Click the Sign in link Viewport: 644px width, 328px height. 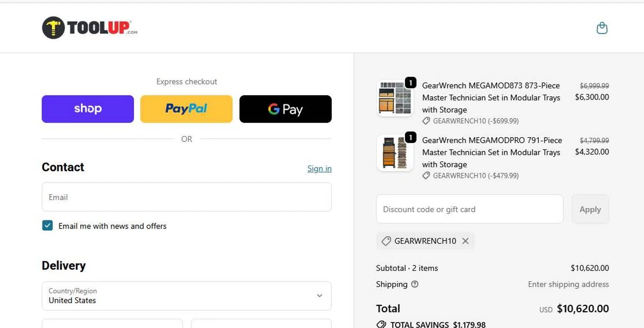pyautogui.click(x=319, y=169)
